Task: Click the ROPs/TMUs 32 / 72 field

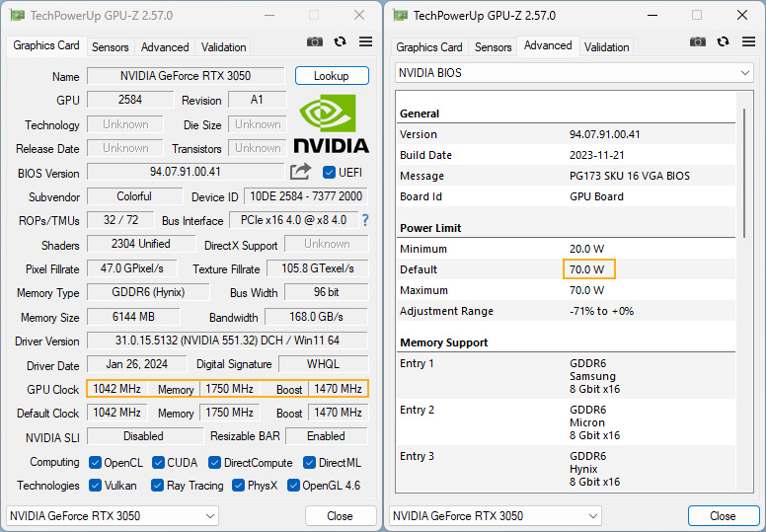Action: click(120, 220)
